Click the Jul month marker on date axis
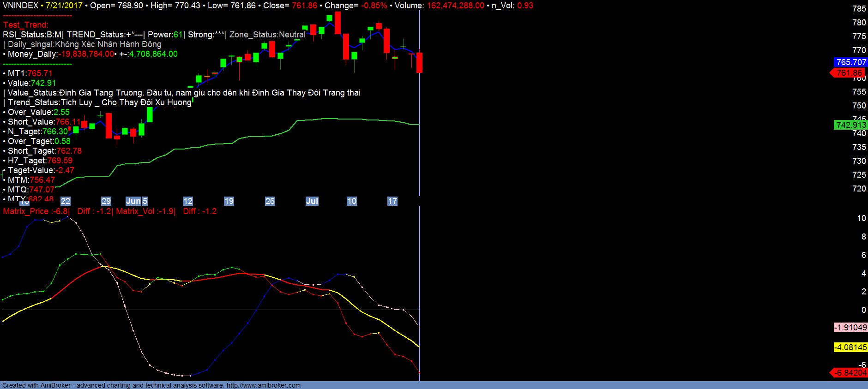This screenshot has height=389, width=868. [x=312, y=201]
